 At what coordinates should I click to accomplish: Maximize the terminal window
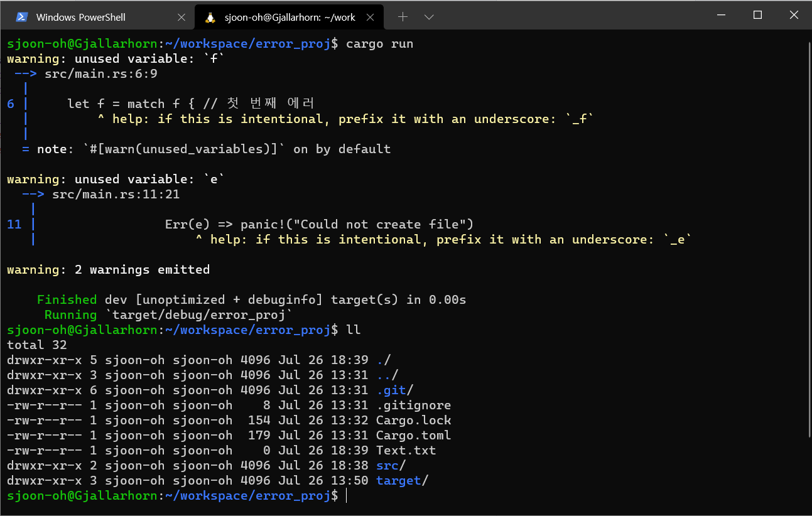coord(757,15)
